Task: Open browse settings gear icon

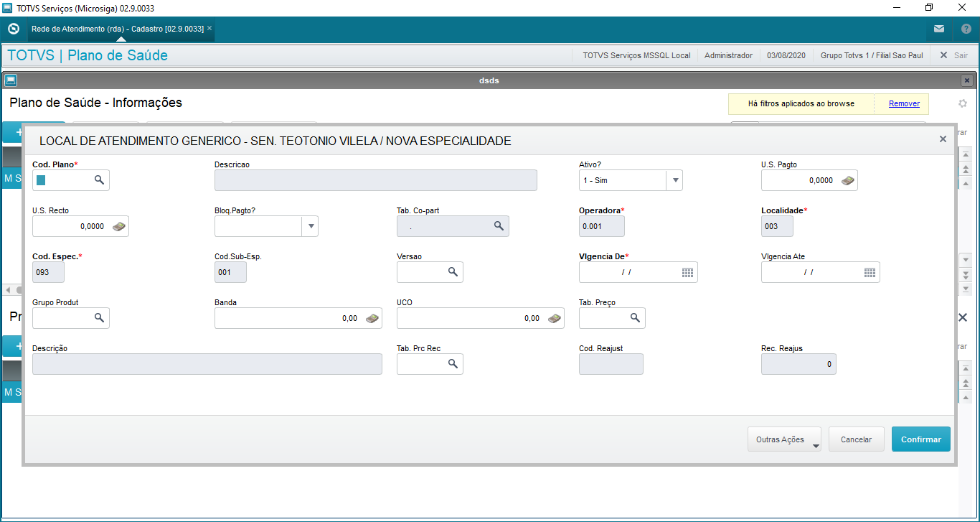Action: pyautogui.click(x=963, y=103)
